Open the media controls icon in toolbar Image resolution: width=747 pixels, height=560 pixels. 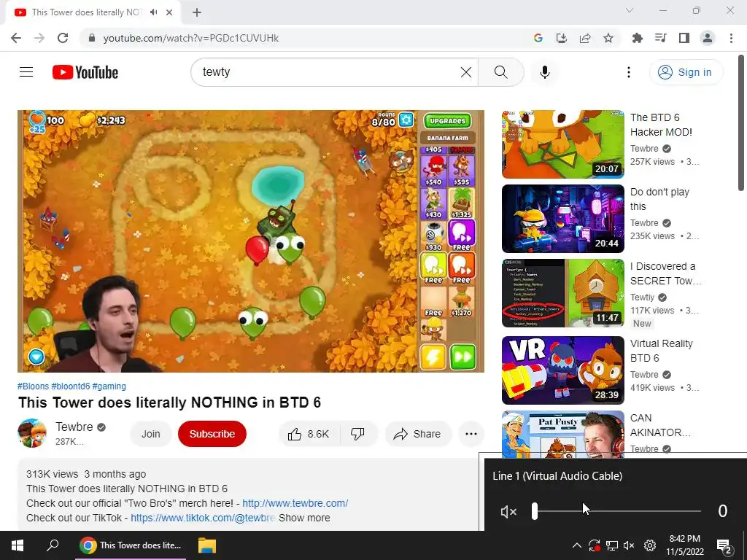pyautogui.click(x=661, y=38)
